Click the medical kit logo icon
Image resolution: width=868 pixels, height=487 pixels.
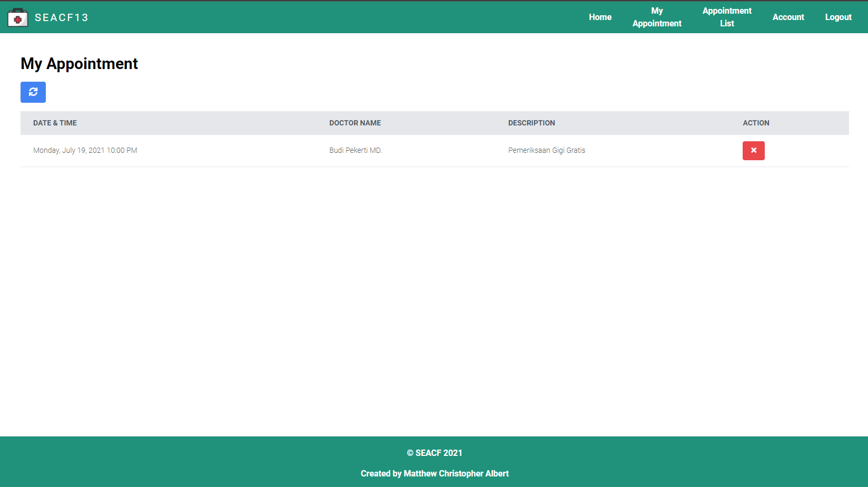pyautogui.click(x=18, y=17)
